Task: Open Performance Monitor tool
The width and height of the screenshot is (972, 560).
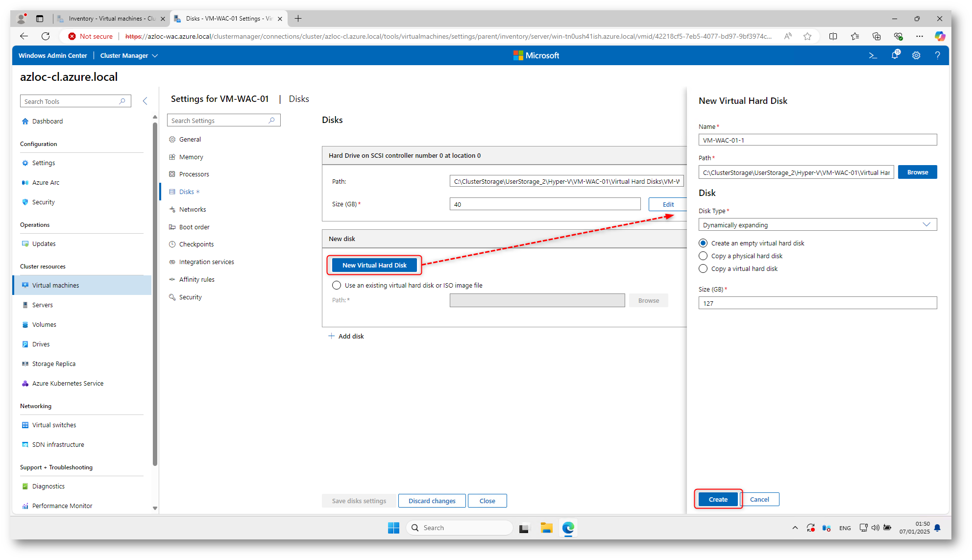Action: click(62, 506)
